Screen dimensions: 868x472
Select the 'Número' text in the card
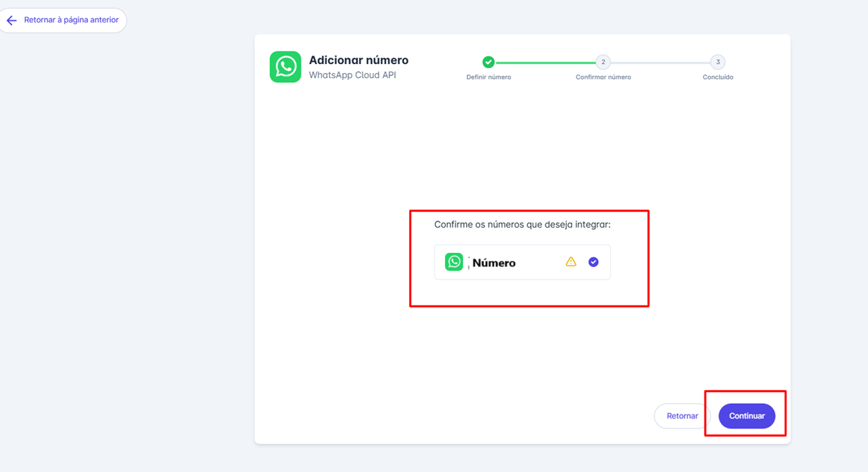[494, 263]
